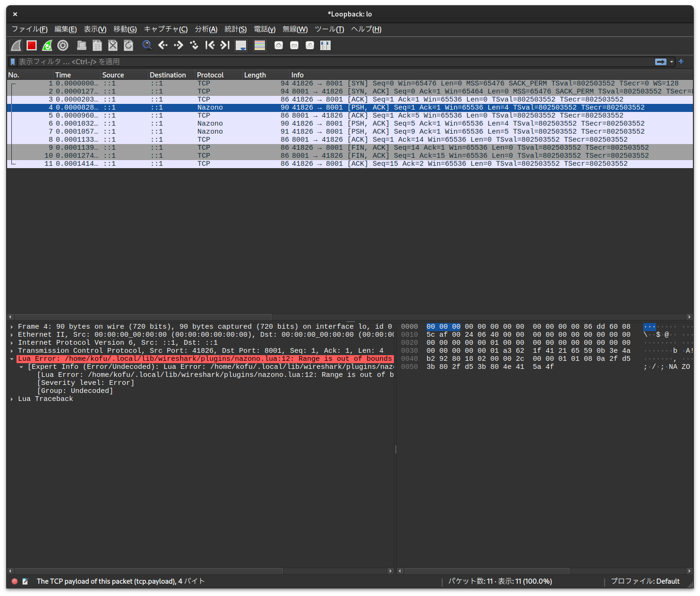
Task: Click the display filter bookmark icon
Action: tap(13, 62)
